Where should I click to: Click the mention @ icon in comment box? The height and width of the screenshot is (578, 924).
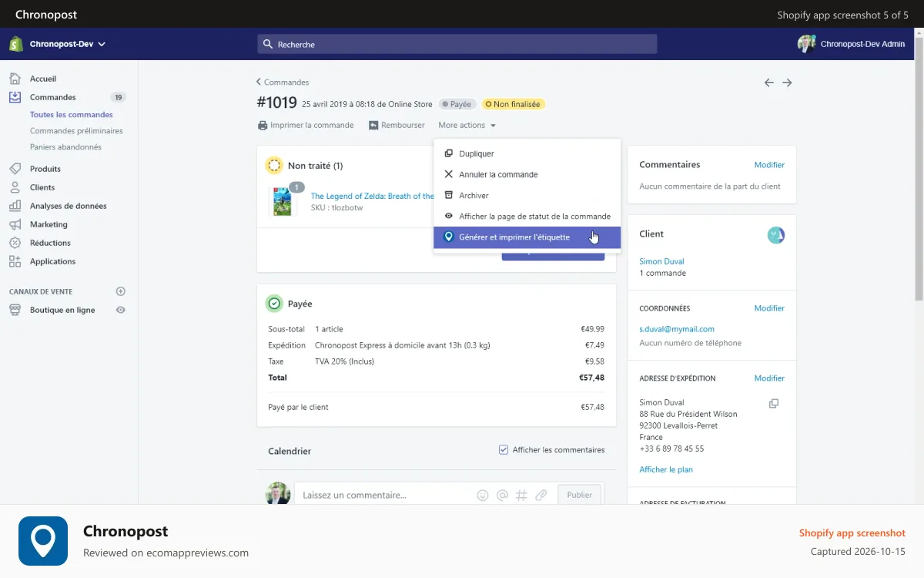pyautogui.click(x=502, y=496)
